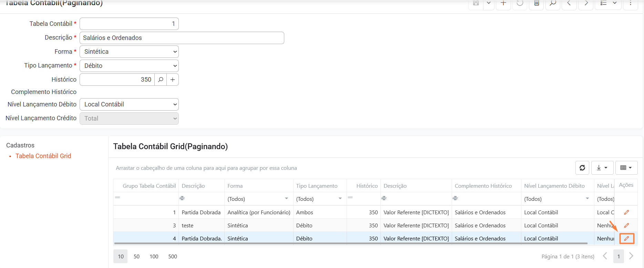This screenshot has width=644, height=268.
Task: Open search with the top magnifier icon
Action: click(553, 3)
